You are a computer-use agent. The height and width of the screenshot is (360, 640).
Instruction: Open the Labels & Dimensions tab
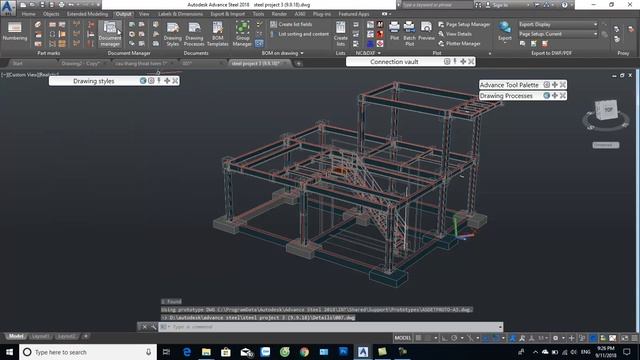coord(180,14)
